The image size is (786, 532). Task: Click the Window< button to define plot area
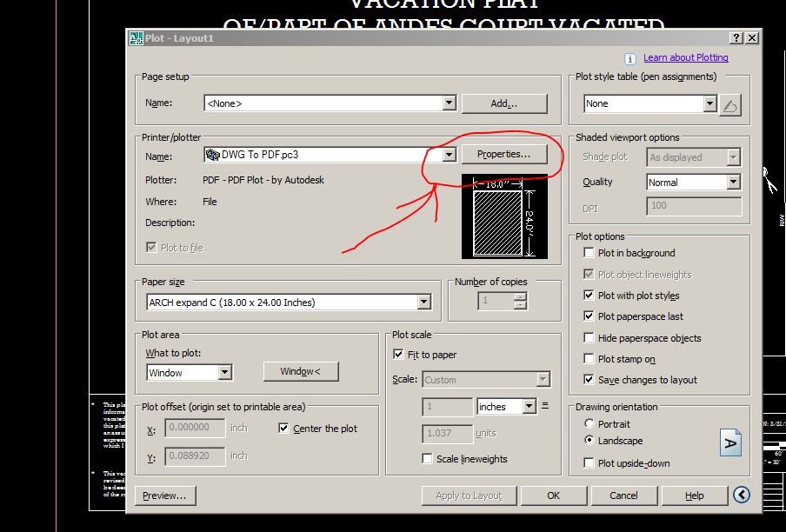coord(301,371)
